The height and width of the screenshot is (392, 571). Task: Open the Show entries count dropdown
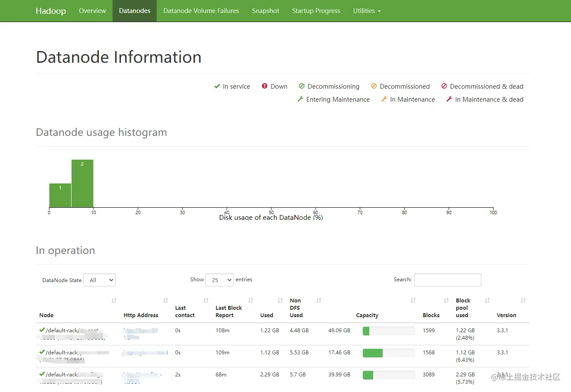tap(219, 280)
